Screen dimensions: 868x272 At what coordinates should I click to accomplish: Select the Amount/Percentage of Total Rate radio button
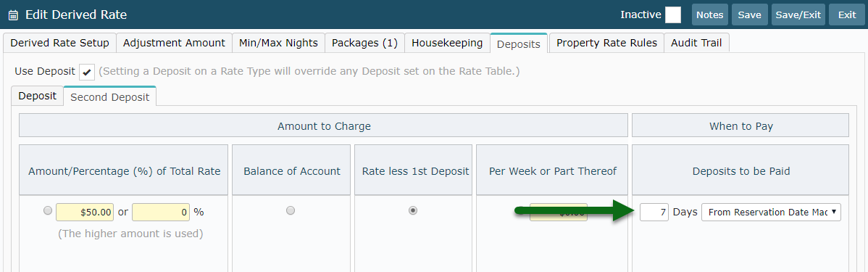pos(47,211)
